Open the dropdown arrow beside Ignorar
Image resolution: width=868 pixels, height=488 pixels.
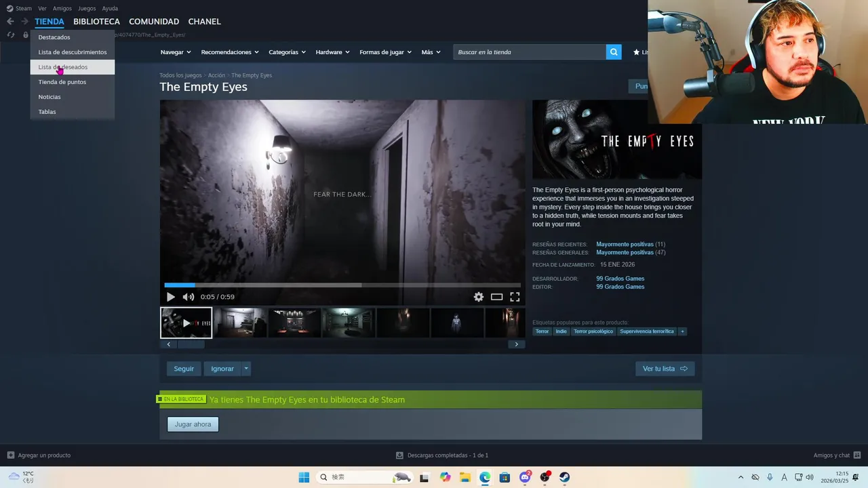coord(246,369)
